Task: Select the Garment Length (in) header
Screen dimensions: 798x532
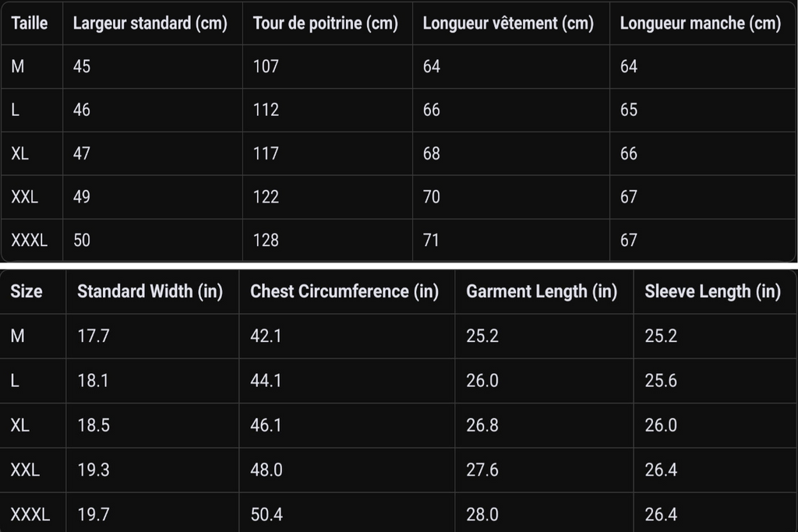Action: click(x=542, y=291)
